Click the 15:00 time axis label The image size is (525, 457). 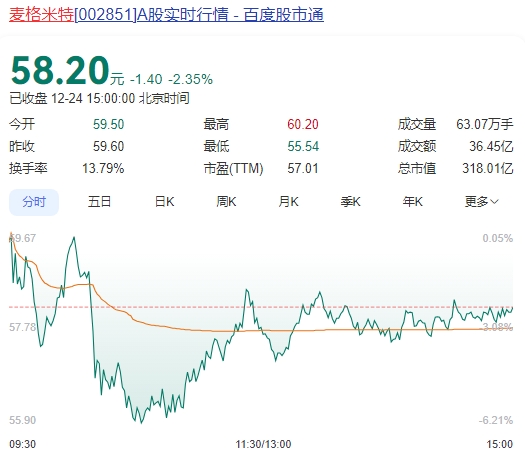(x=500, y=444)
